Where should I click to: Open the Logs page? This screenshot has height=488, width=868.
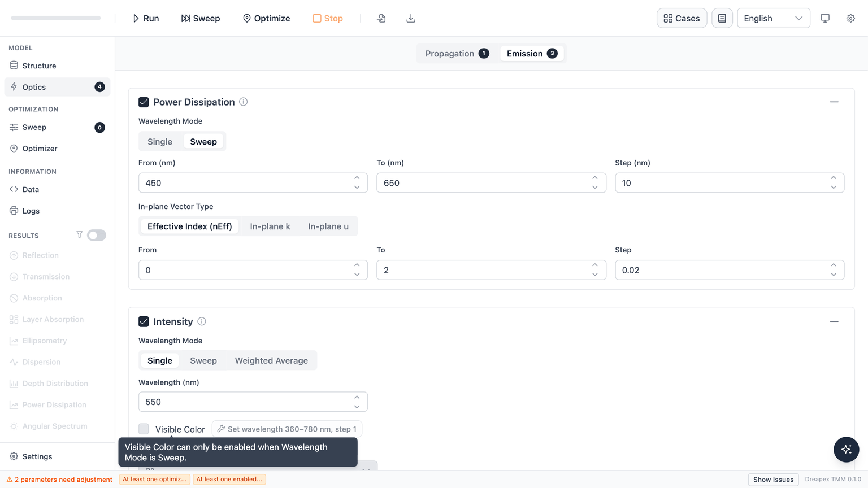[57, 211]
